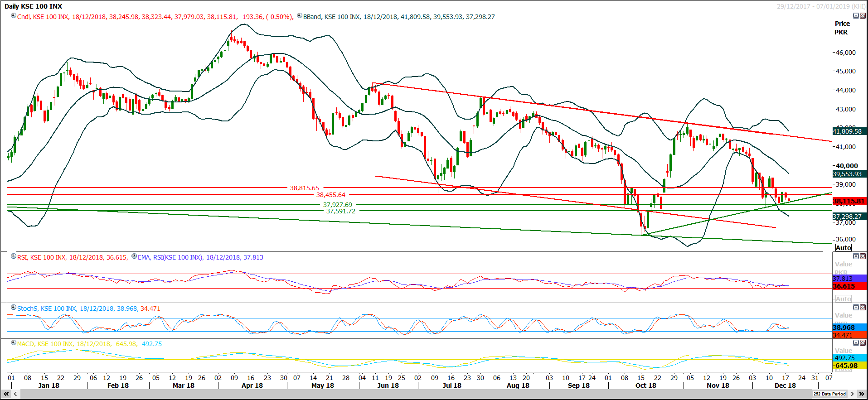Click the clock icon beside the RSI legend
The image size is (868, 400).
pos(14,256)
